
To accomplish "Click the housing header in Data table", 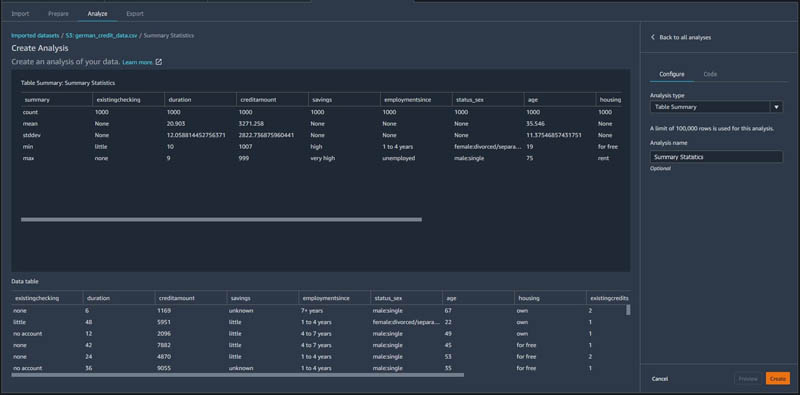I will [529, 298].
